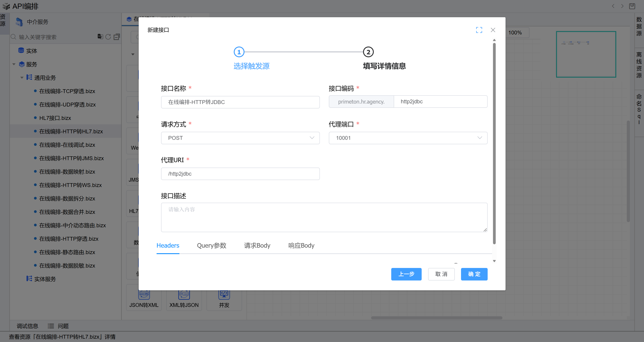644x342 pixels.
Task: Click the 接口描述 text area
Action: pos(324,217)
